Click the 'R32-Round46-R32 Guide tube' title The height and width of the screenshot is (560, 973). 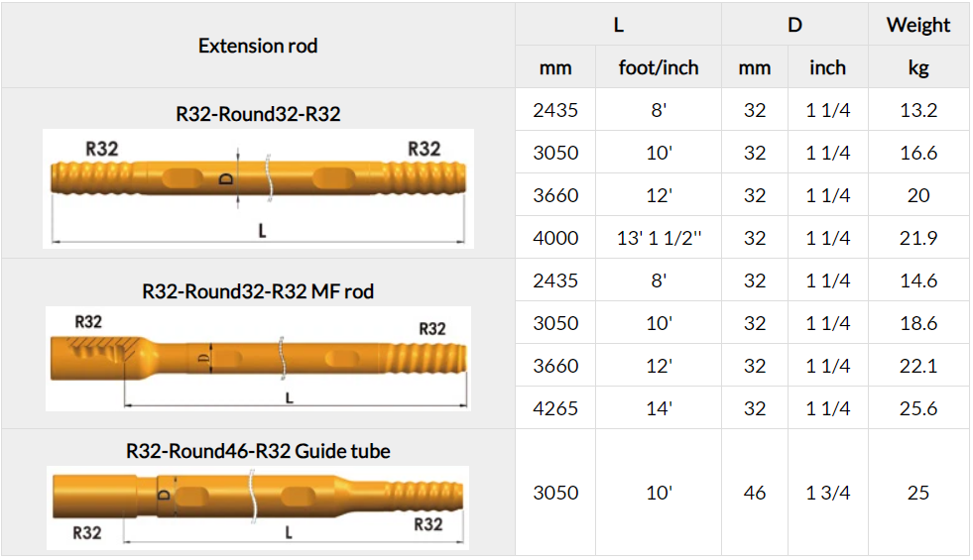(x=258, y=451)
